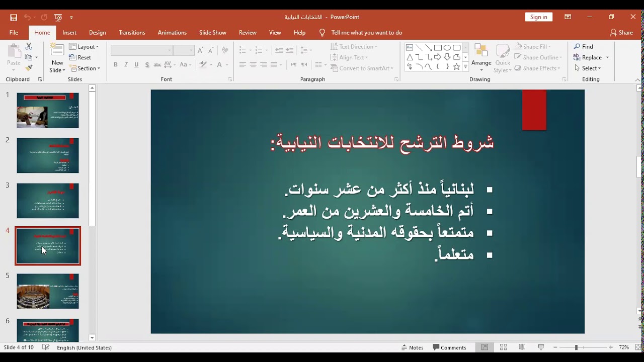
Task: Click Convert to SmartArt button
Action: 361,68
